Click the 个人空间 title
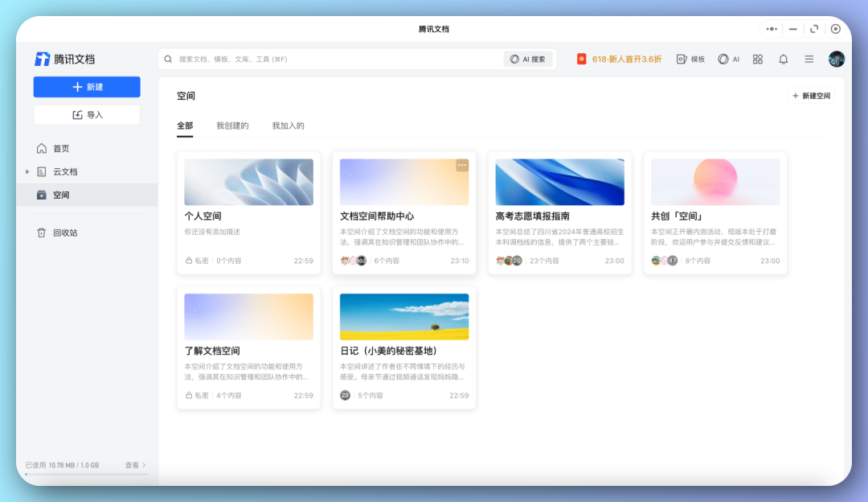The height and width of the screenshot is (502, 868). (x=203, y=216)
